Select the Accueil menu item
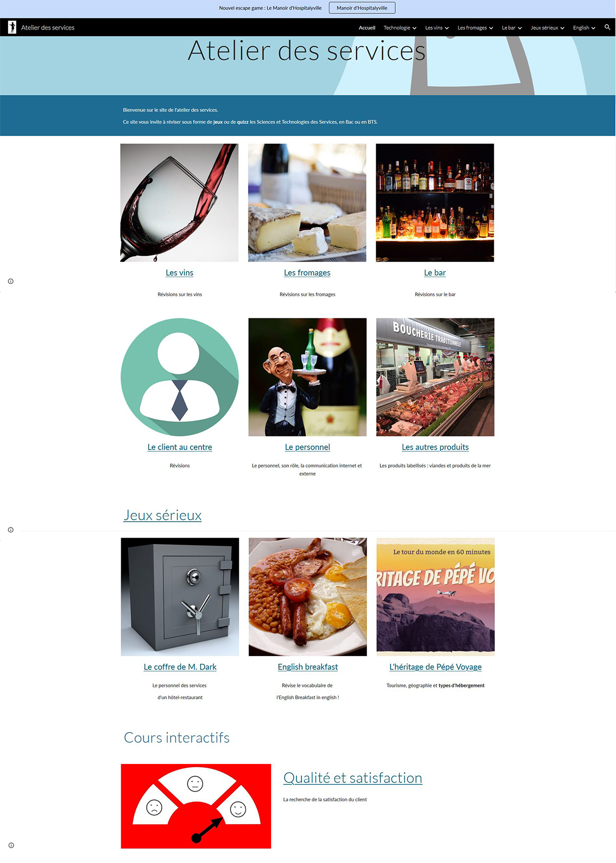This screenshot has width=616, height=863. point(367,28)
